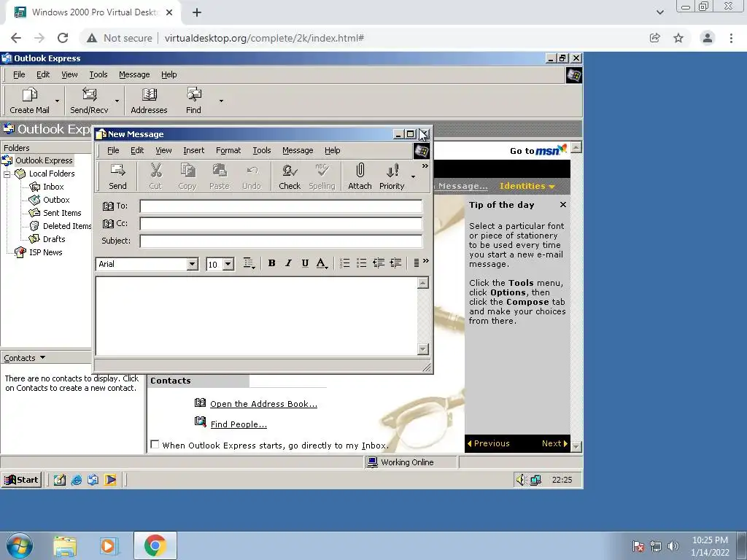Click the Check names icon
The width and height of the screenshot is (747, 560).
(x=290, y=171)
